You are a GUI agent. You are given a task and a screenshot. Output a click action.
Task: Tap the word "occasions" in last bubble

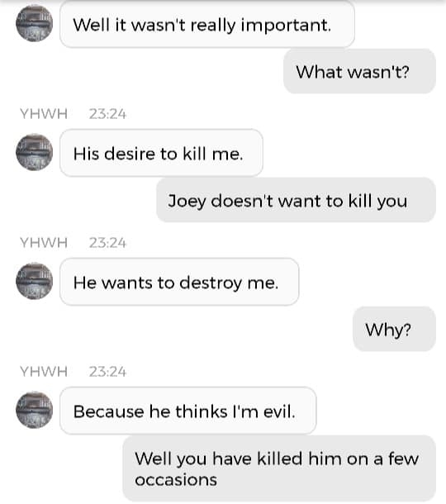tap(176, 480)
